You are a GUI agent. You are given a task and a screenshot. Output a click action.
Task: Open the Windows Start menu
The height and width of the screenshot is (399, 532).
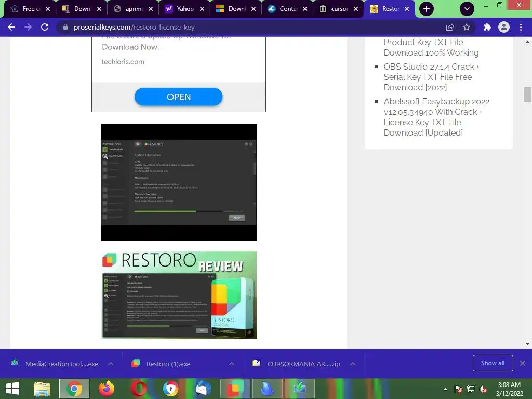click(x=12, y=389)
